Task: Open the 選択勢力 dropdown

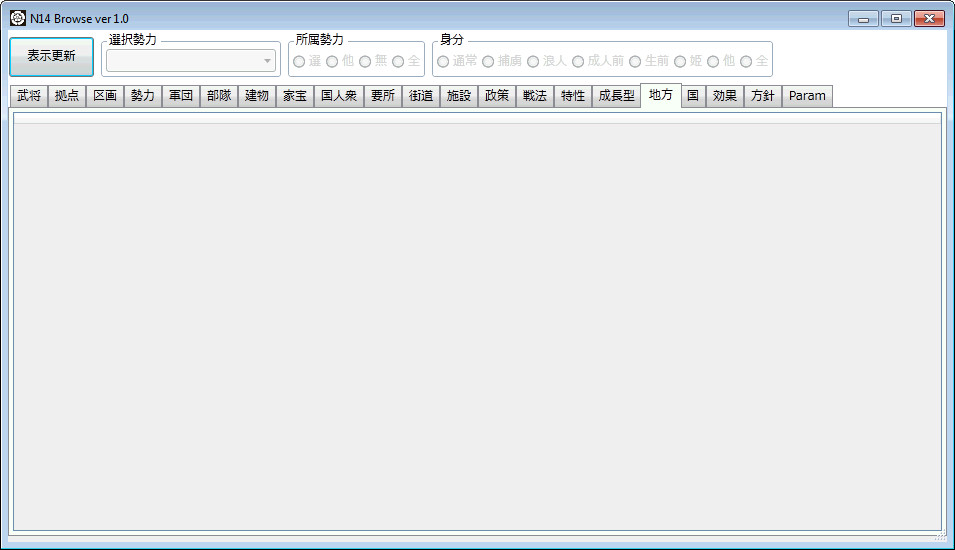Action: [191, 61]
